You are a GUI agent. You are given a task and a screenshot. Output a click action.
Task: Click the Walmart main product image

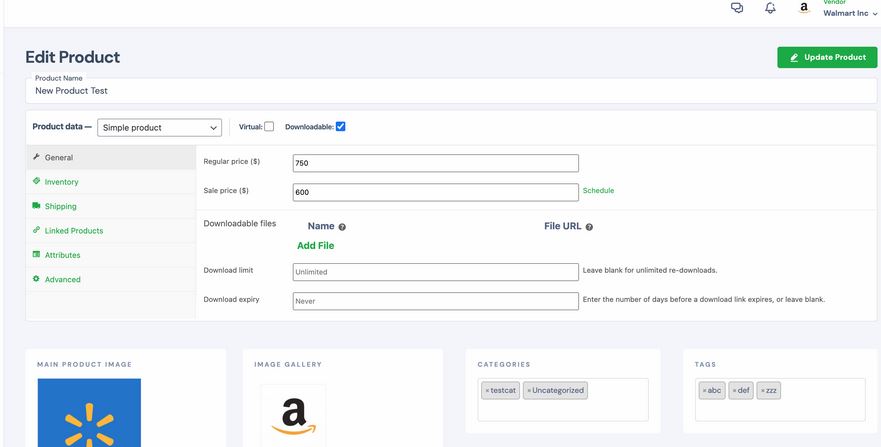(x=89, y=413)
